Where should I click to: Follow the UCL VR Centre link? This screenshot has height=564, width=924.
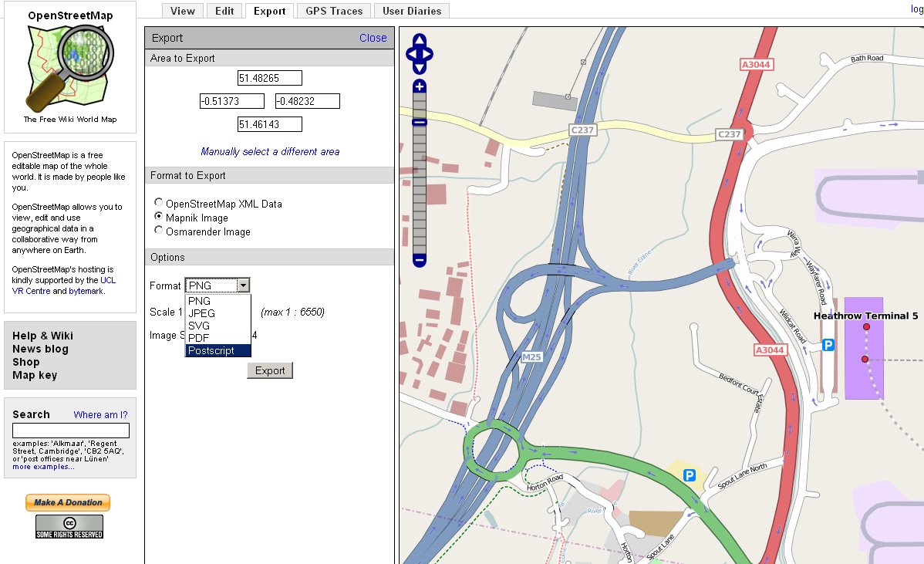click(64, 285)
